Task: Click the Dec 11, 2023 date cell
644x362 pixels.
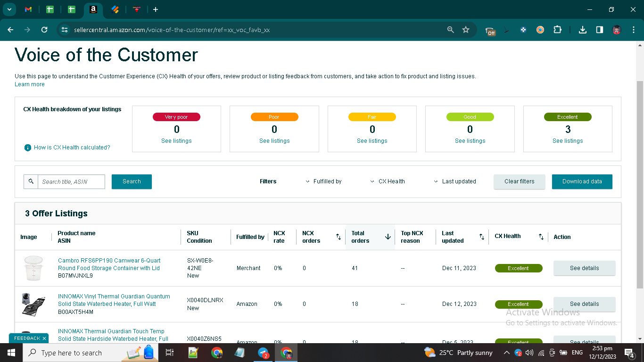Action: click(459, 268)
